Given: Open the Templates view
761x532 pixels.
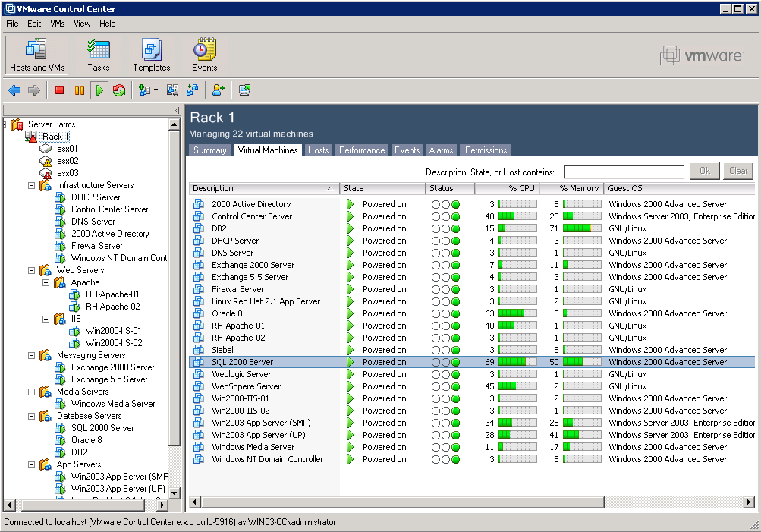Looking at the screenshot, I should (152, 55).
